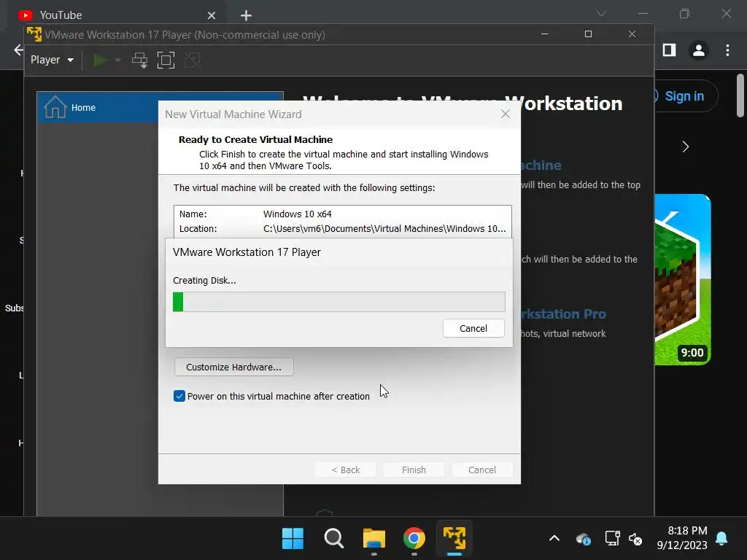This screenshot has height=560, width=747.
Task: Close the New Virtual Machine Wizard dialog
Action: click(x=506, y=114)
